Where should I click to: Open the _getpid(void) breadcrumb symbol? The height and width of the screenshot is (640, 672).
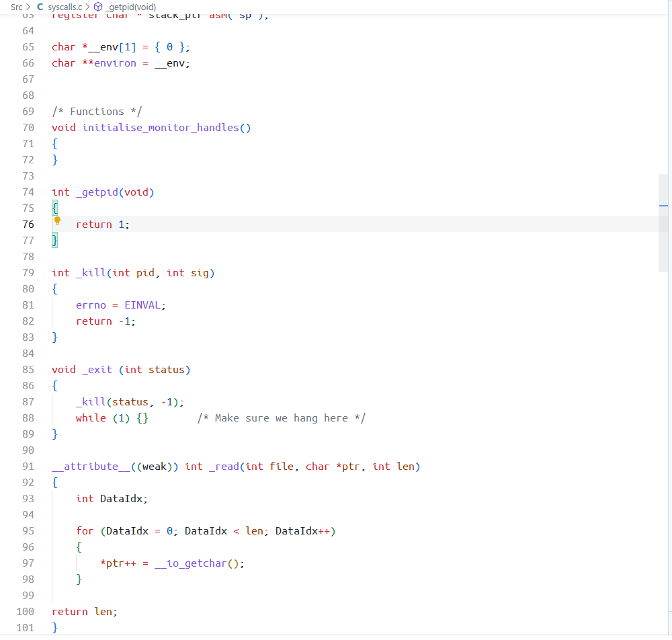130,7
